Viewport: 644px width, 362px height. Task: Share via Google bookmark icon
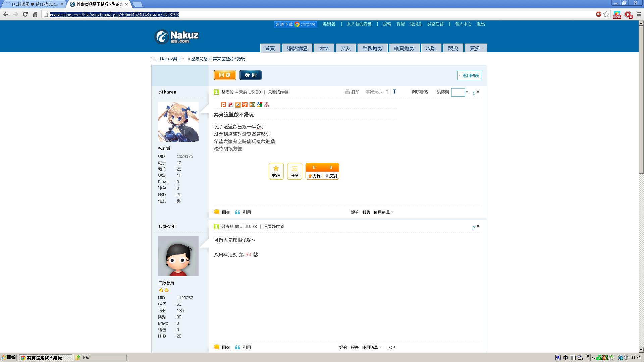click(x=259, y=105)
